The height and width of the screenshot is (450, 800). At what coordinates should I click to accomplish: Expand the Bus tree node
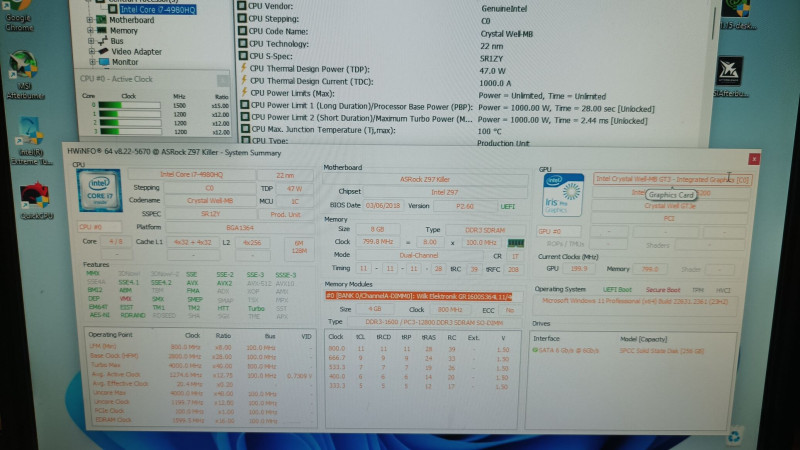(x=91, y=41)
